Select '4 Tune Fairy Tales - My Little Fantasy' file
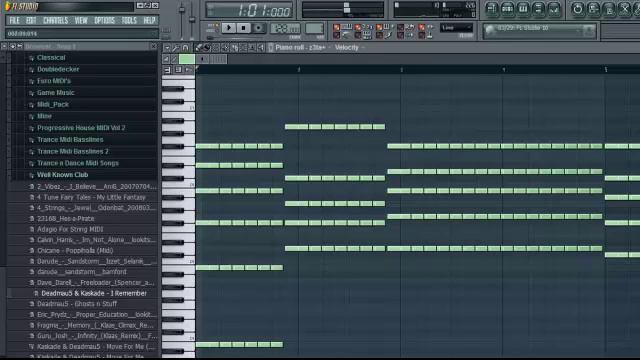640x360 pixels. (x=91, y=198)
